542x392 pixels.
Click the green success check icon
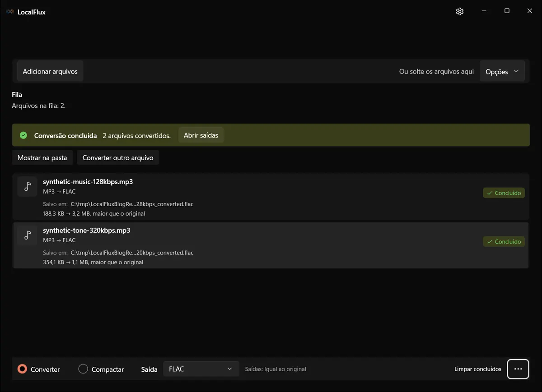pos(23,135)
